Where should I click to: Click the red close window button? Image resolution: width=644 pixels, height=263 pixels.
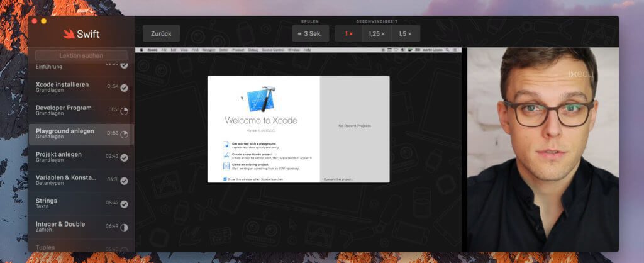click(x=35, y=21)
